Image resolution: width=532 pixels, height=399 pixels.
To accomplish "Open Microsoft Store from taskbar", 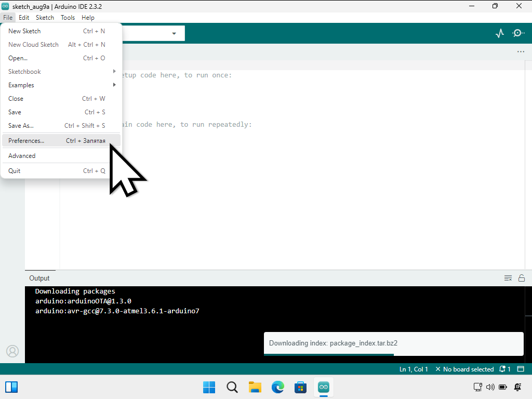I will coord(300,387).
